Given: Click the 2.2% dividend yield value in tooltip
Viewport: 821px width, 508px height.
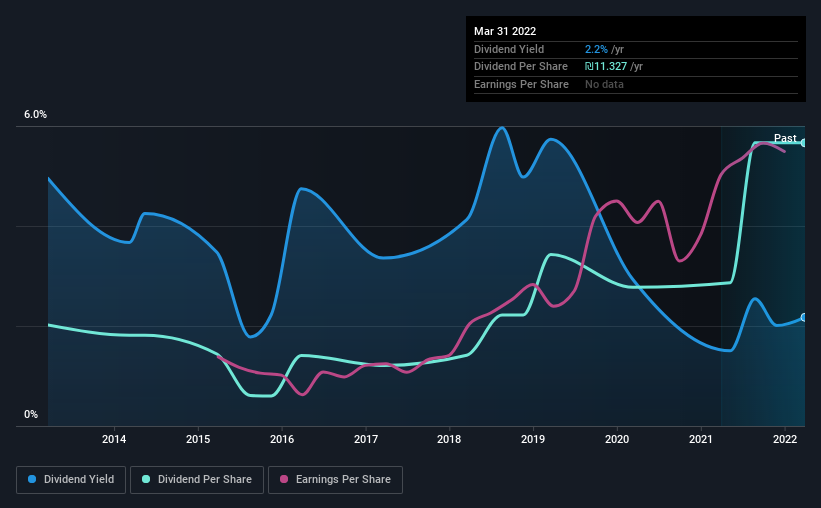Looking at the screenshot, I should point(596,49).
